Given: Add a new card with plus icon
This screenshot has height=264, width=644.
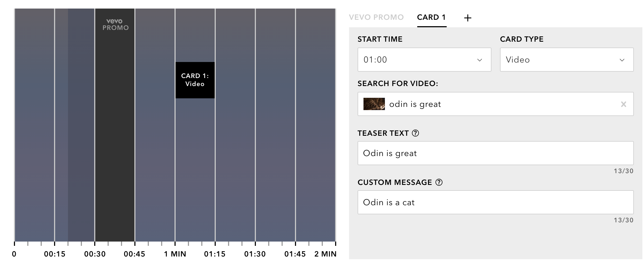Looking at the screenshot, I should 468,18.
